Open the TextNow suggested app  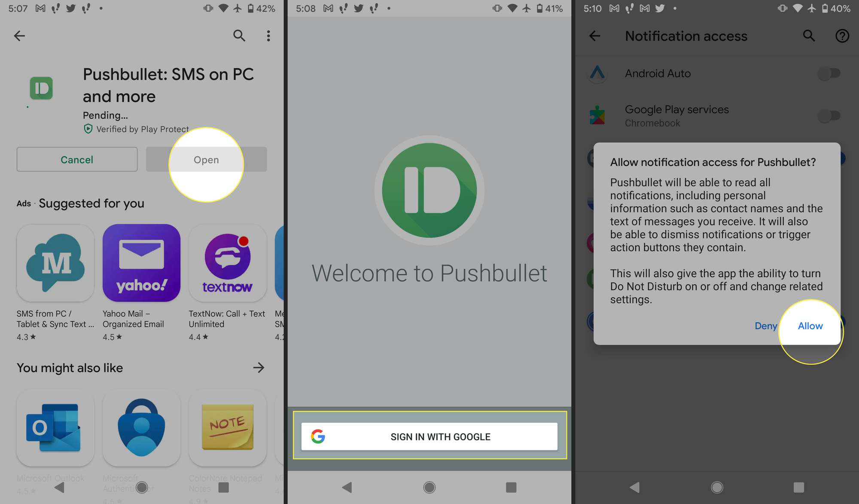(228, 263)
